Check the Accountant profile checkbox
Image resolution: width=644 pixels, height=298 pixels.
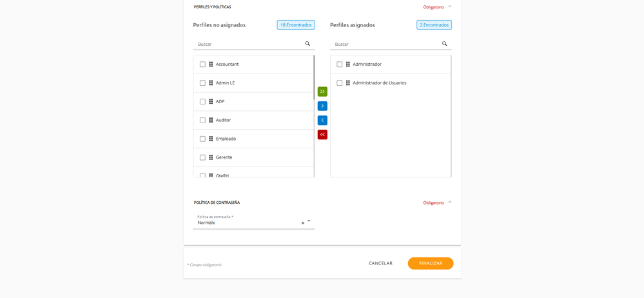[x=202, y=65]
